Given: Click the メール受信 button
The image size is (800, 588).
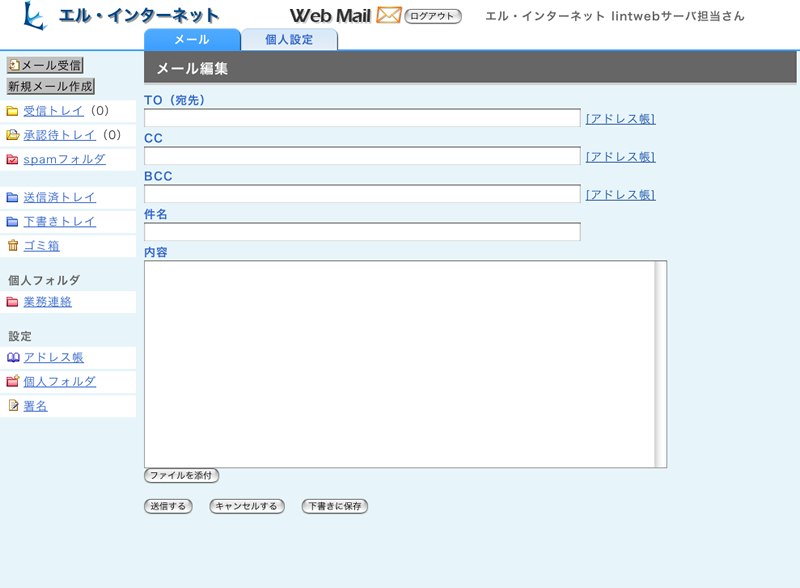Looking at the screenshot, I should tap(45, 65).
